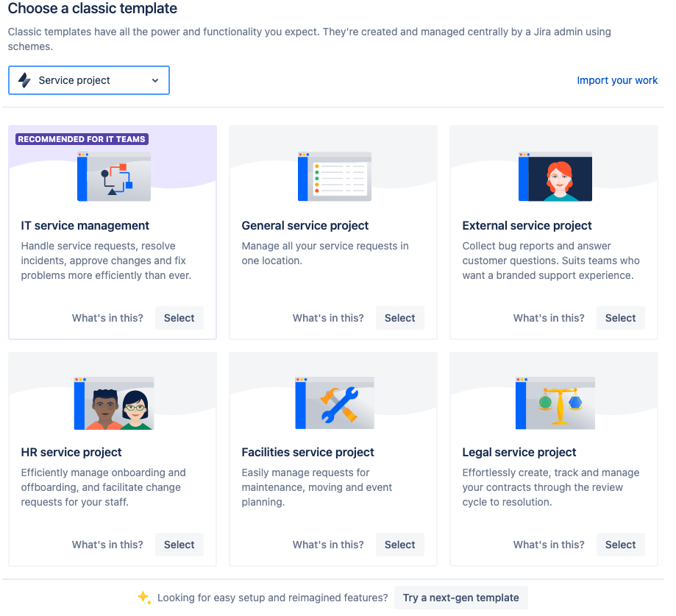Click the Facilities wrench and hammer illustration
The image size is (676, 616).
point(335,403)
